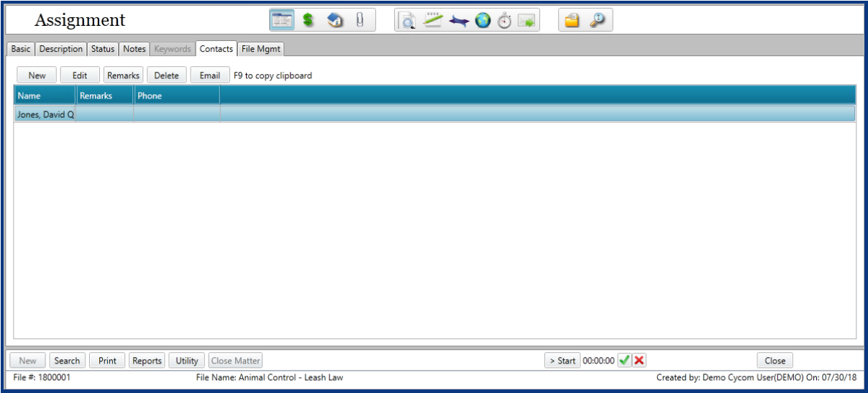Open the green dollar sign financial icon
868x393 pixels.
[308, 21]
